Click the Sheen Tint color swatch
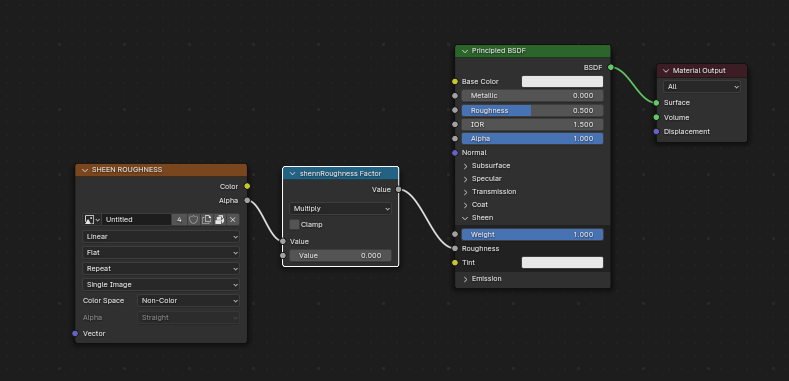Viewport: 789px width, 381px height. tap(562, 263)
